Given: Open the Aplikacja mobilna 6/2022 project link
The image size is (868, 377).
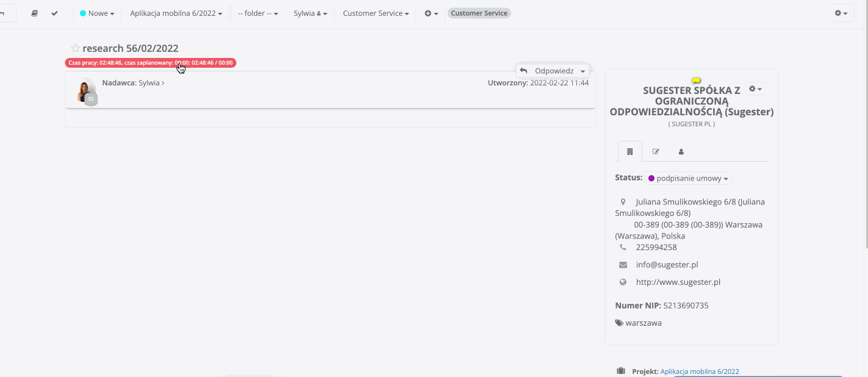Looking at the screenshot, I should tap(700, 371).
